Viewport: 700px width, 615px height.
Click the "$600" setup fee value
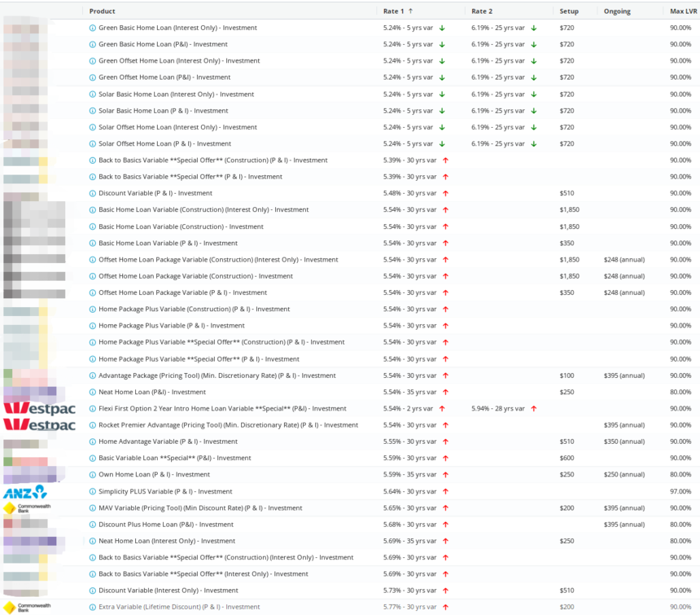coord(567,459)
